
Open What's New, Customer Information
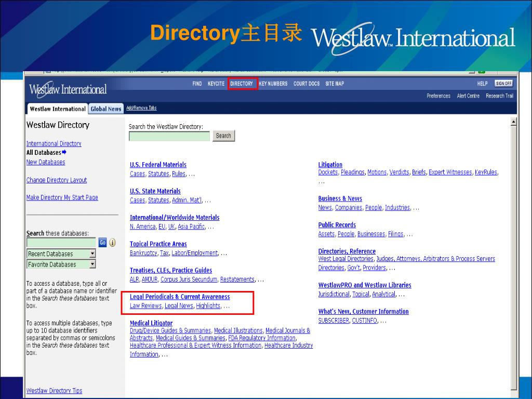point(363,312)
